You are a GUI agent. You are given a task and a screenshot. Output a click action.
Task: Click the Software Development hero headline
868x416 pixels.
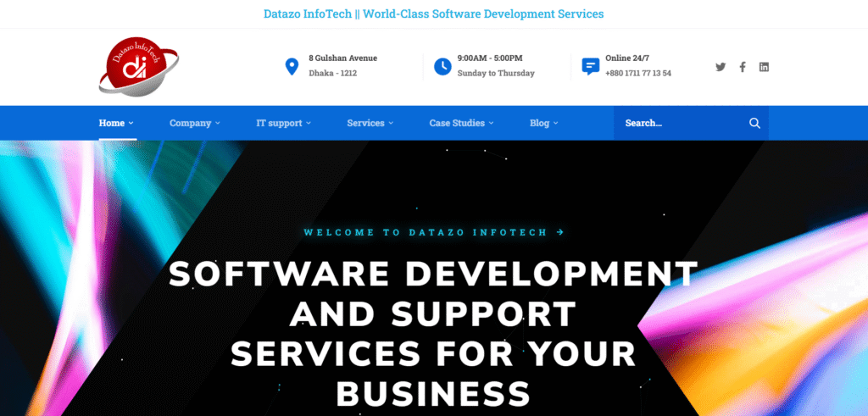pyautogui.click(x=433, y=334)
